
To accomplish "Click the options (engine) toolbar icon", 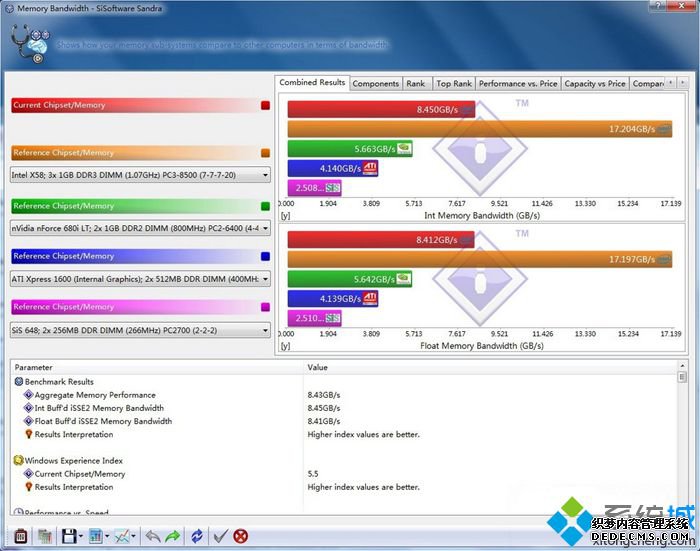I will point(21,536).
